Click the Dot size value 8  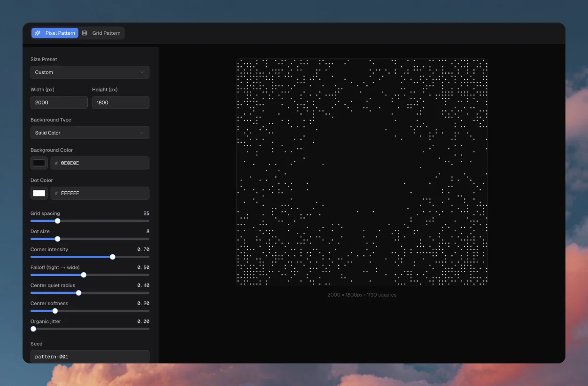tap(148, 231)
